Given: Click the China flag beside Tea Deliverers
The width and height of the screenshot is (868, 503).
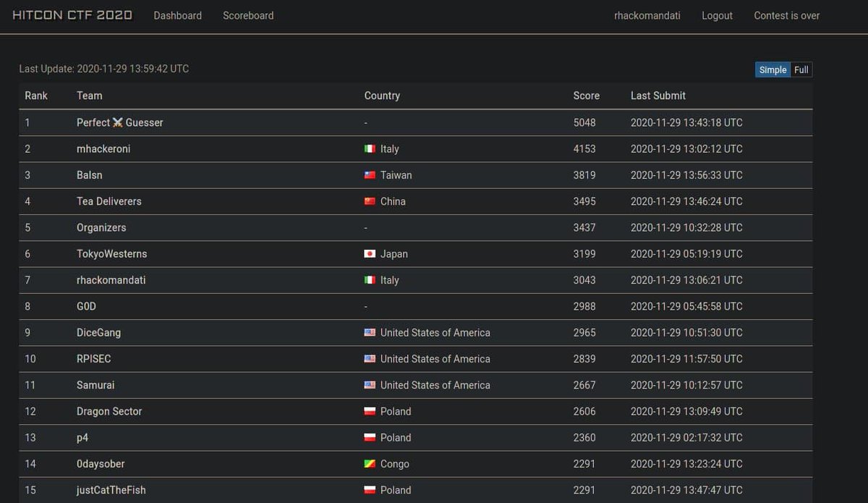Looking at the screenshot, I should pyautogui.click(x=370, y=201).
